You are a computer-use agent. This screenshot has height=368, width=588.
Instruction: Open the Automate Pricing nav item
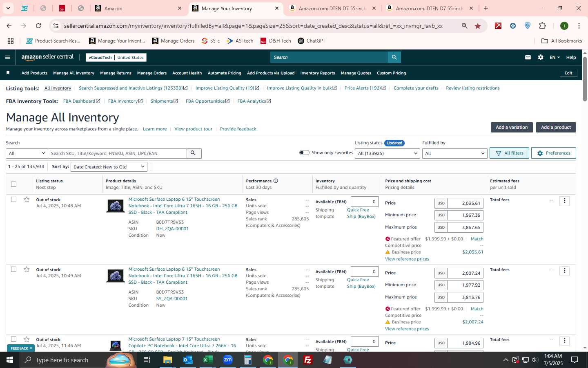click(225, 73)
